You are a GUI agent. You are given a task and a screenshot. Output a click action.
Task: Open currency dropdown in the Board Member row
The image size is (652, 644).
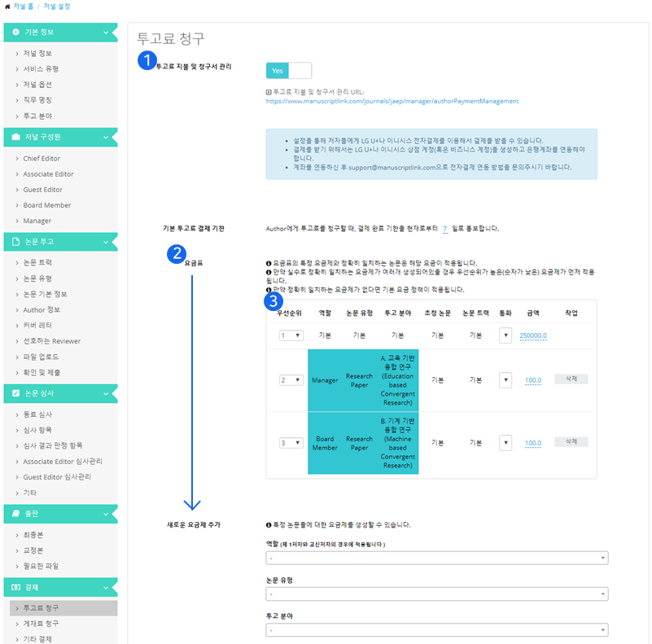(x=505, y=443)
